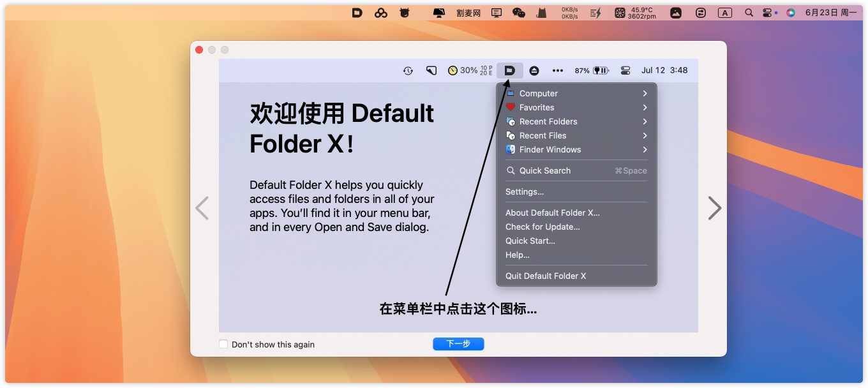
Task: Click the battery charging bolt icon
Action: pos(595,13)
